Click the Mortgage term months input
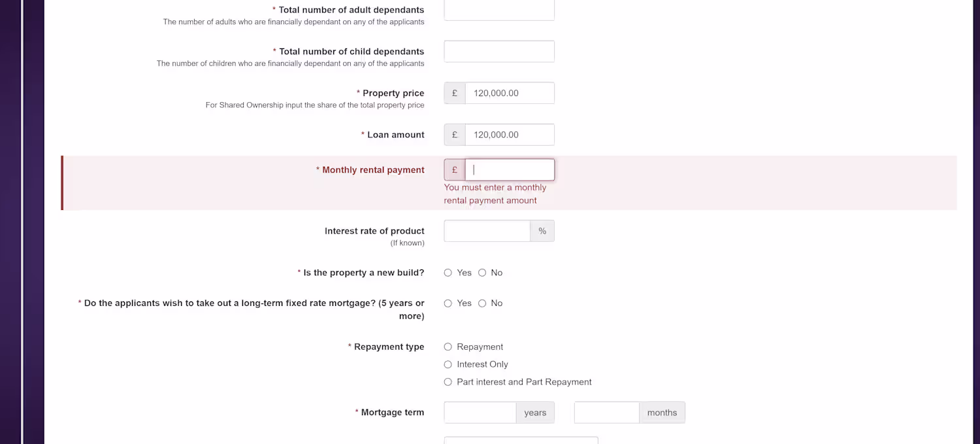The height and width of the screenshot is (444, 980). 606,413
